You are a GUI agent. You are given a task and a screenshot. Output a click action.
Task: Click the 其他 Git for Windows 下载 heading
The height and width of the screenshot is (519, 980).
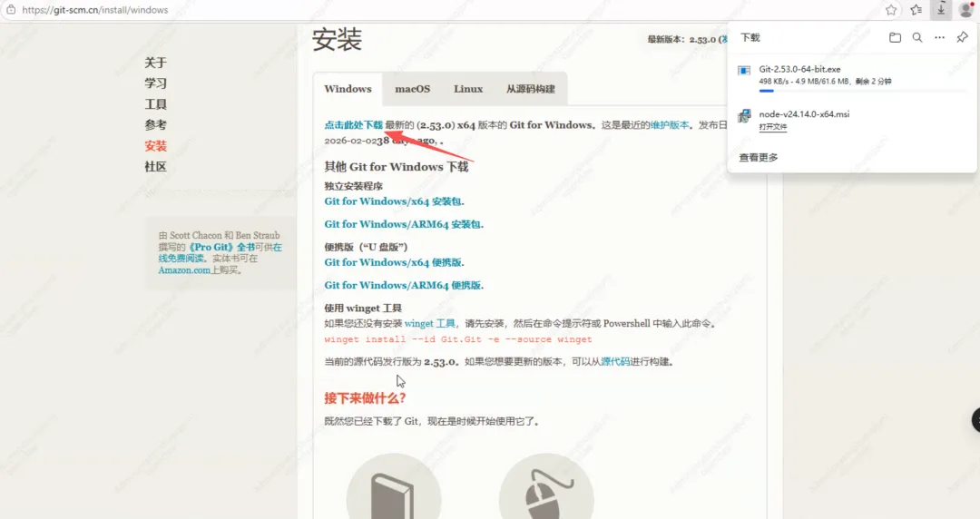click(397, 167)
